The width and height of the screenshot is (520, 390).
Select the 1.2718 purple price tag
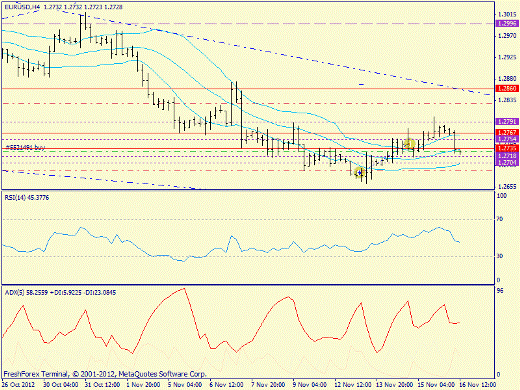point(507,156)
